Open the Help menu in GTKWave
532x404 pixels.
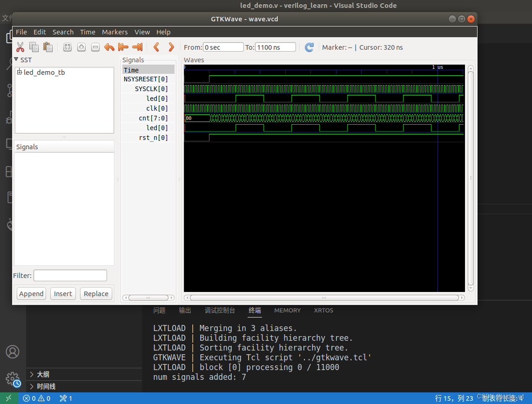[163, 32]
